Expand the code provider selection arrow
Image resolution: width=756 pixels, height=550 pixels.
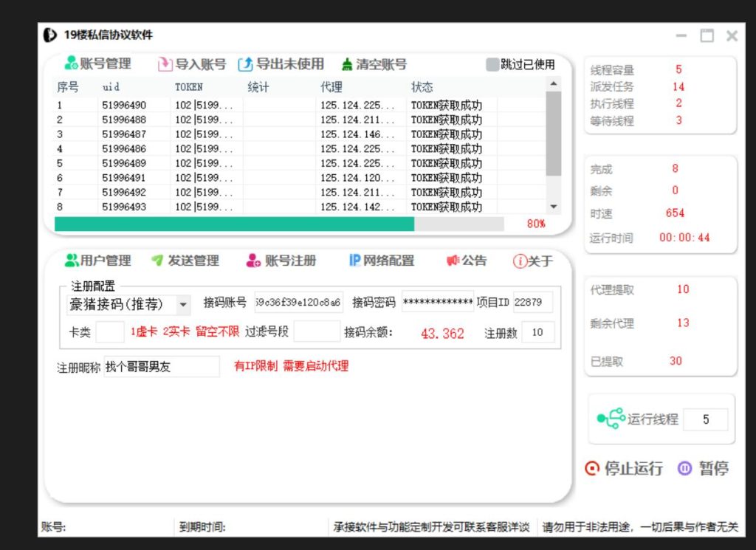point(182,303)
